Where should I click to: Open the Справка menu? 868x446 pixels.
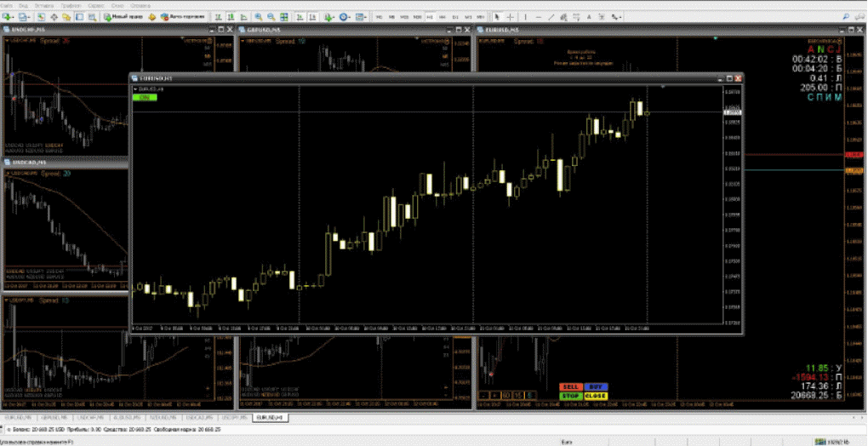(x=140, y=6)
